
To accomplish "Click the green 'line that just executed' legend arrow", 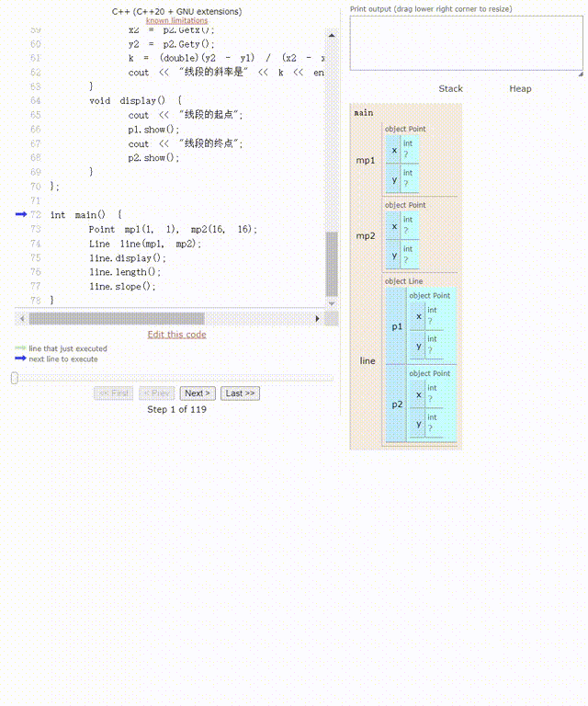I will (x=20, y=348).
